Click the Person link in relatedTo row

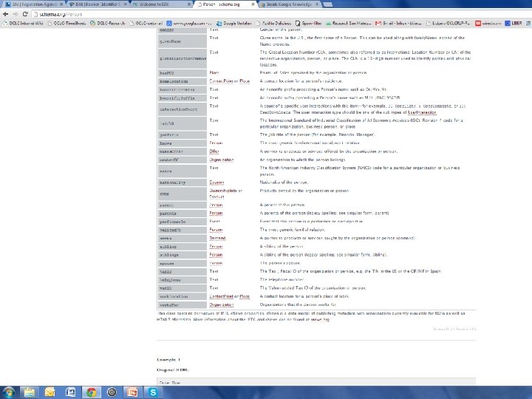(216, 230)
